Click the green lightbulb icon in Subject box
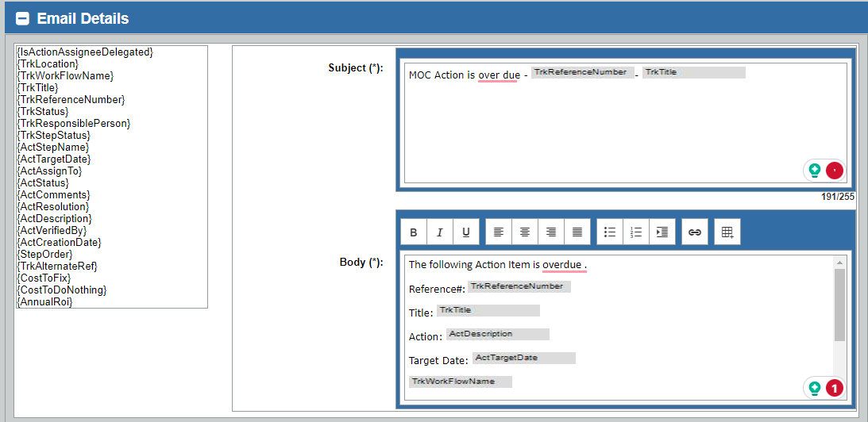868x422 pixels. [x=814, y=171]
